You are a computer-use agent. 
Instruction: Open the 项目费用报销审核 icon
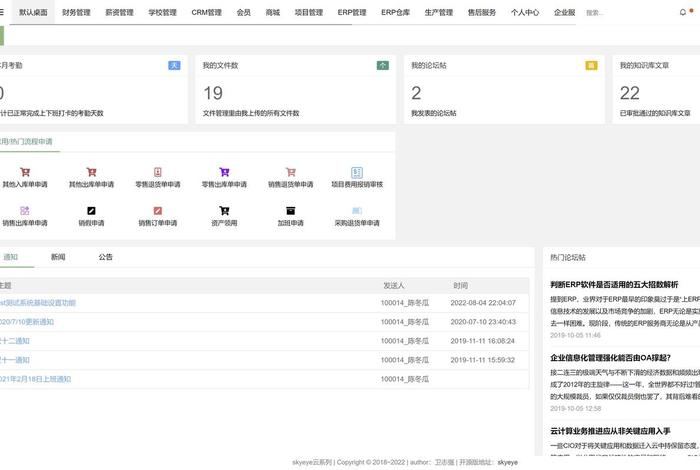coord(357,172)
